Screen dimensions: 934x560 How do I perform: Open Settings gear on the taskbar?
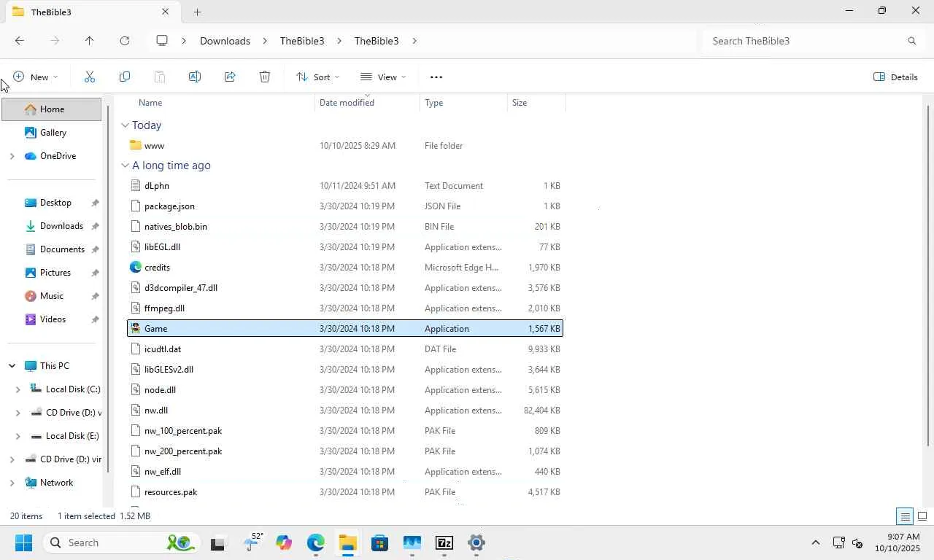(x=476, y=542)
